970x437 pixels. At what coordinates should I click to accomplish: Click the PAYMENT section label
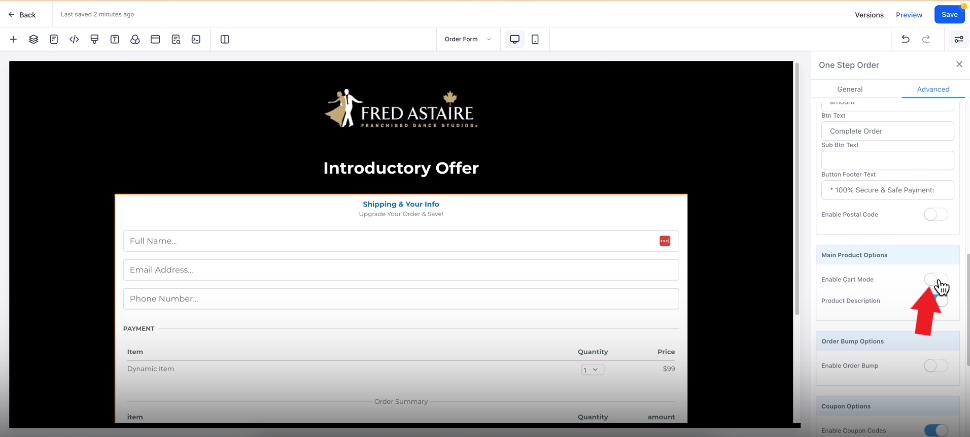coord(139,329)
